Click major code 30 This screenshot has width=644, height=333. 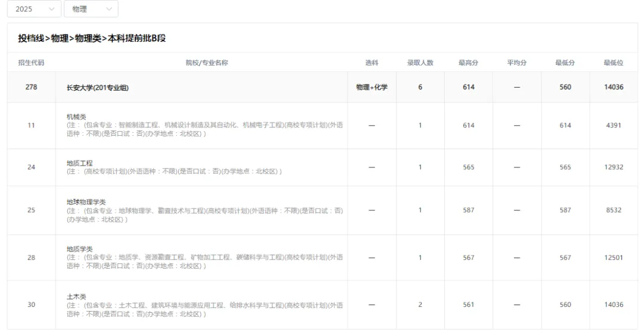(x=31, y=304)
